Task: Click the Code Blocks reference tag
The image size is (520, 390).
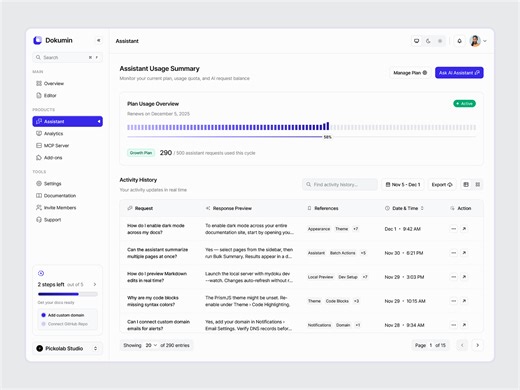Action: pos(337,301)
